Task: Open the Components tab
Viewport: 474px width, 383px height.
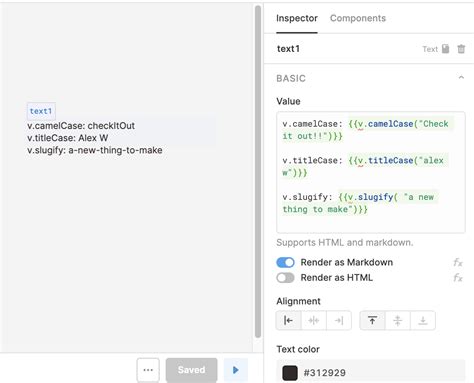Action: (x=358, y=18)
